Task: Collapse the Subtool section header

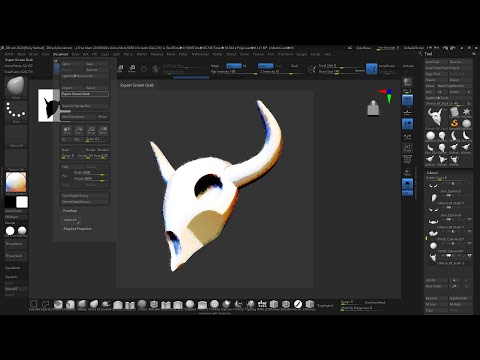Action: point(432,173)
